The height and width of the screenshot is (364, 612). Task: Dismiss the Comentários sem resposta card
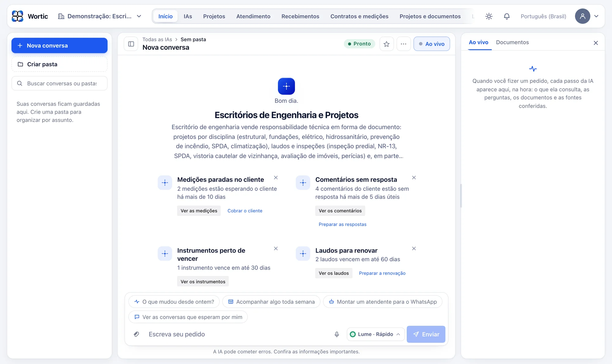click(414, 178)
